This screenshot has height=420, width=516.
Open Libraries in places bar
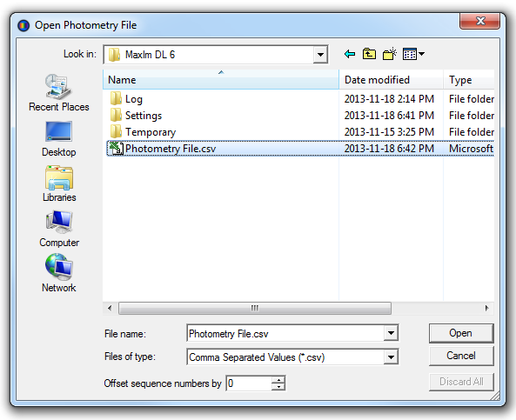(59, 183)
